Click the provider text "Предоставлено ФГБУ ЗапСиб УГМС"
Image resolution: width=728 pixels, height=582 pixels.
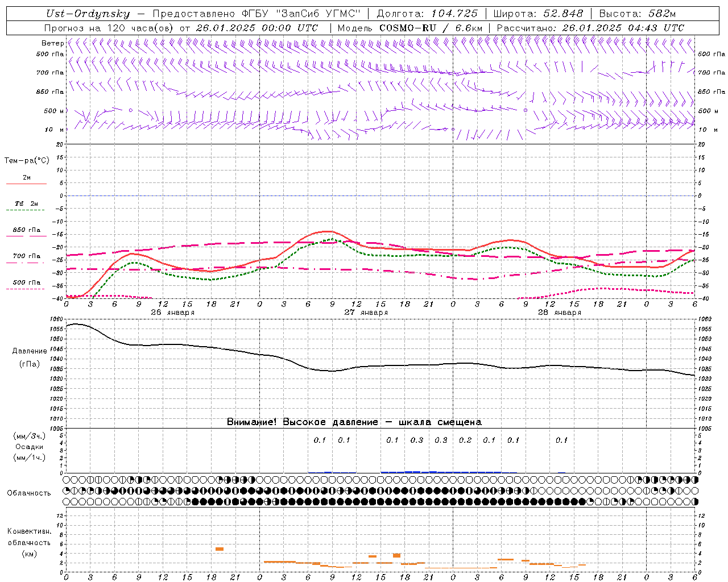[x=257, y=14]
